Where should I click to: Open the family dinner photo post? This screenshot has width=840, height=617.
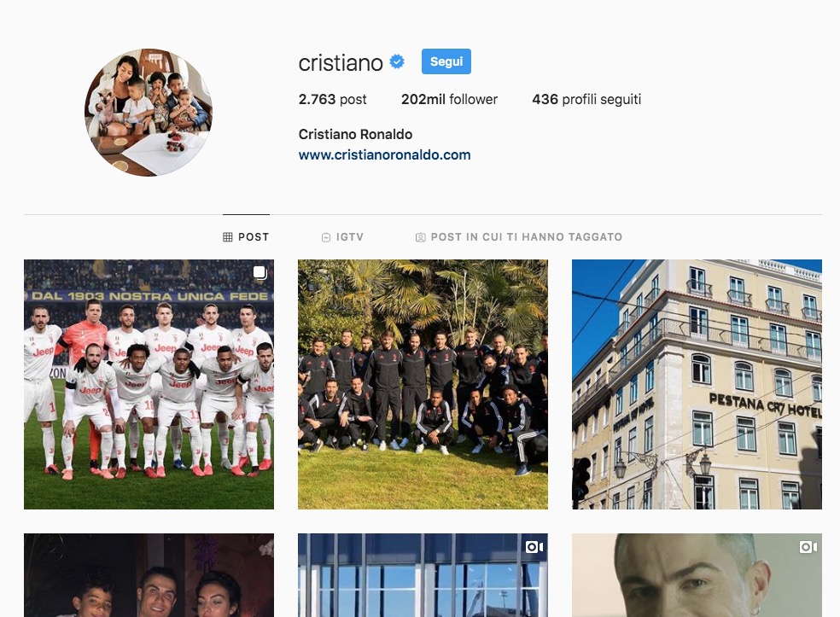click(x=149, y=575)
